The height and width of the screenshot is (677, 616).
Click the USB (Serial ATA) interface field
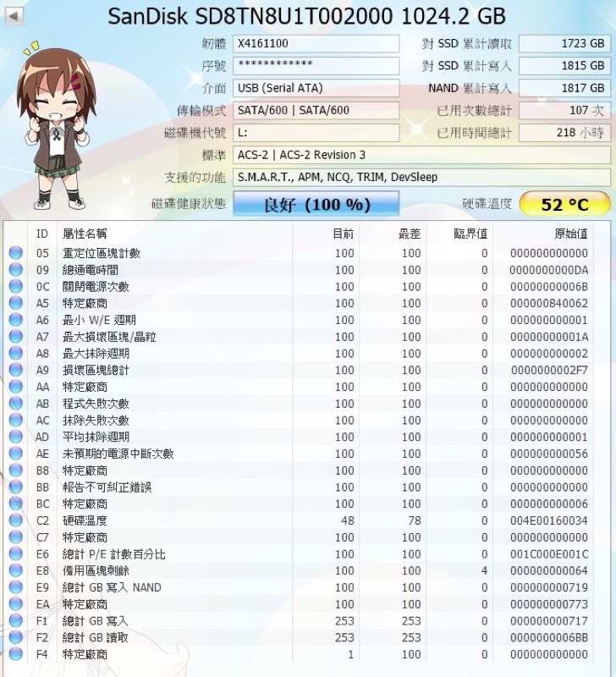click(x=316, y=88)
